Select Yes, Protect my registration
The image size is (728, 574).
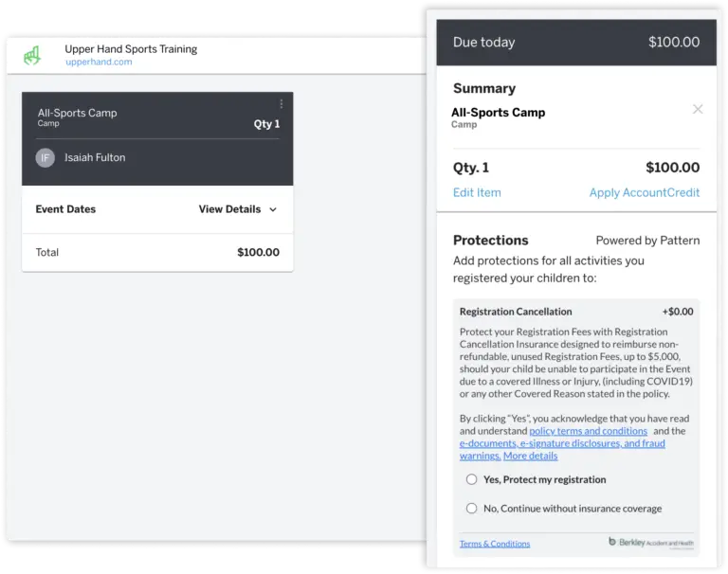point(471,479)
